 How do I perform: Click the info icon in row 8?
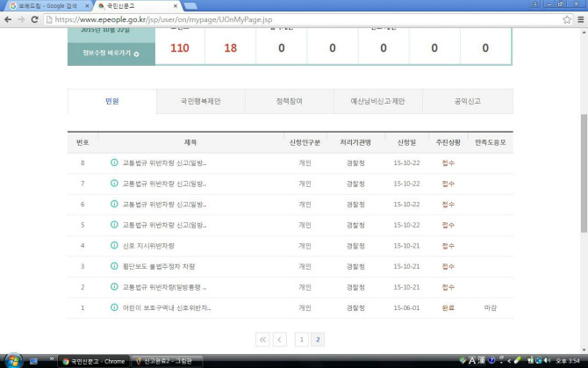[x=114, y=162]
